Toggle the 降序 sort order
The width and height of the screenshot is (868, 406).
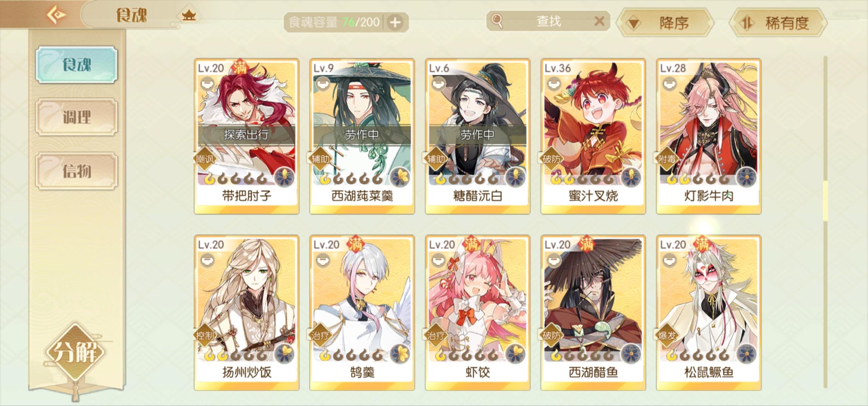point(665,23)
